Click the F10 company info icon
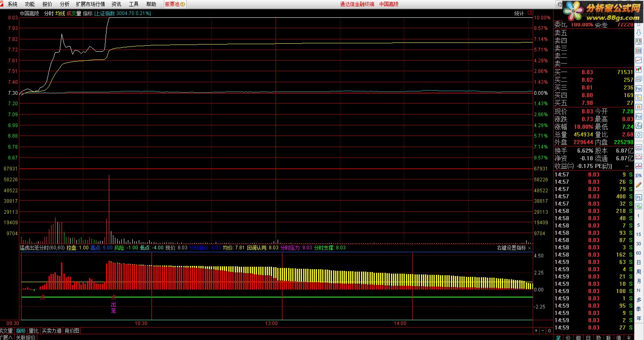 coord(639,88)
